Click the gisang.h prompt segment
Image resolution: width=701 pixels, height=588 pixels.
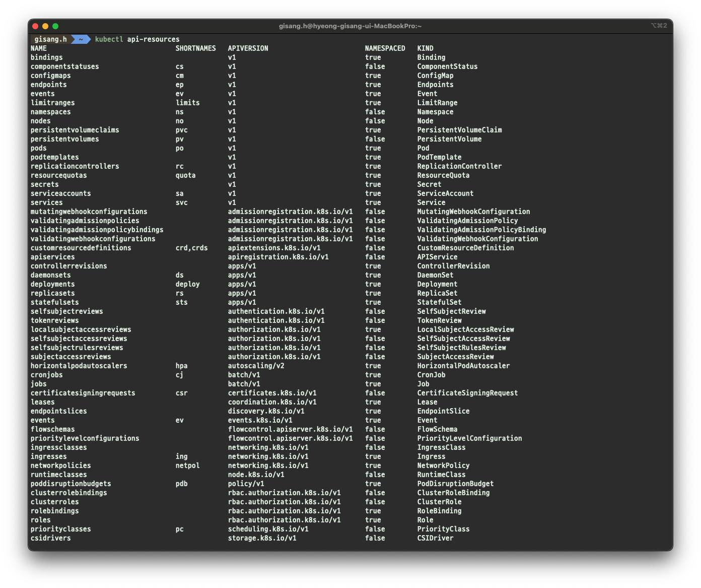point(50,39)
